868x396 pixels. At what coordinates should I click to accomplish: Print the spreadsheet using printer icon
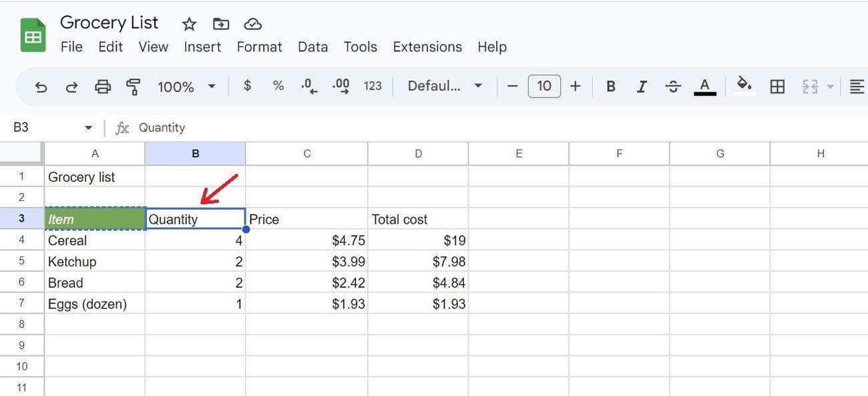[103, 86]
